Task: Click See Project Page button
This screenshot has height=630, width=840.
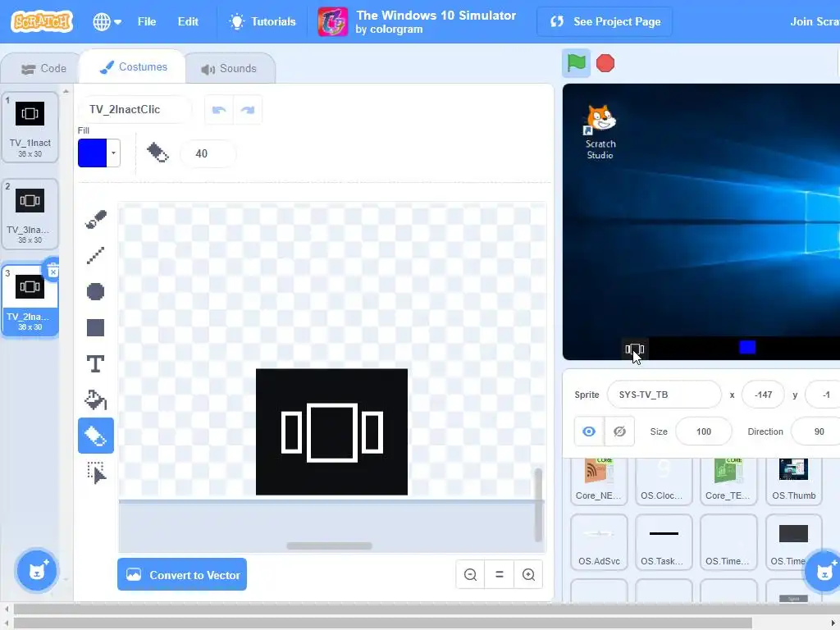Action: (x=605, y=21)
